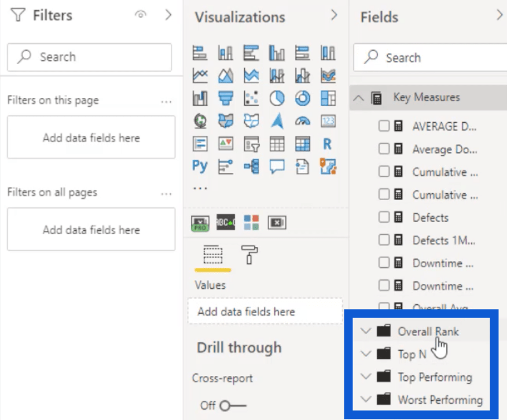
Task: Choose the funnel chart visual
Action: 225,98
